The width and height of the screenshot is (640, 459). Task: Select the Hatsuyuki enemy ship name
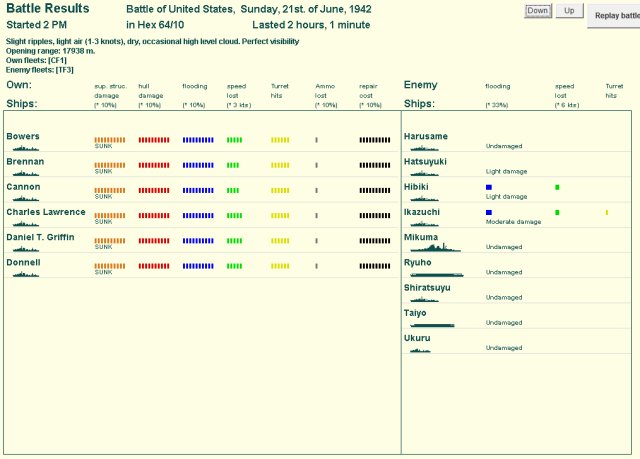[x=425, y=161]
